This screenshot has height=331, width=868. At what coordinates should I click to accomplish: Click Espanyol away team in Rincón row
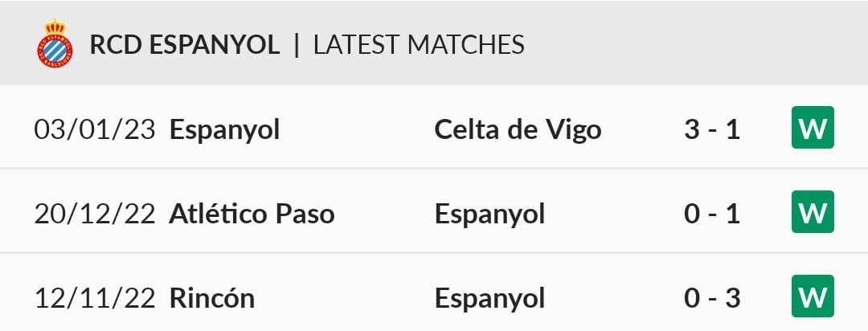point(490,300)
